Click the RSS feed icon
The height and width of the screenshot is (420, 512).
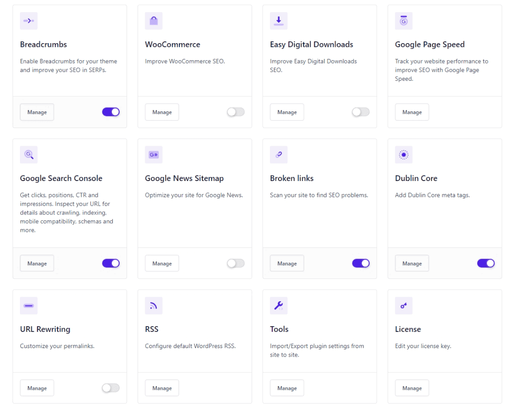[154, 306]
